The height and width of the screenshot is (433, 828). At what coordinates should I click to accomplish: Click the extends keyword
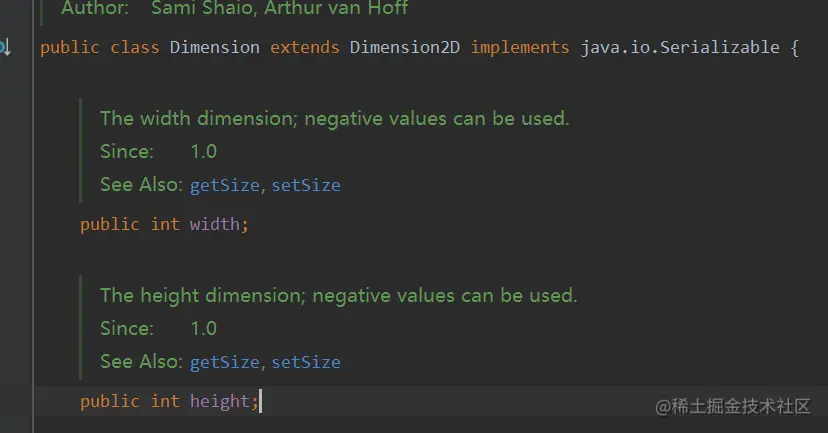click(305, 48)
